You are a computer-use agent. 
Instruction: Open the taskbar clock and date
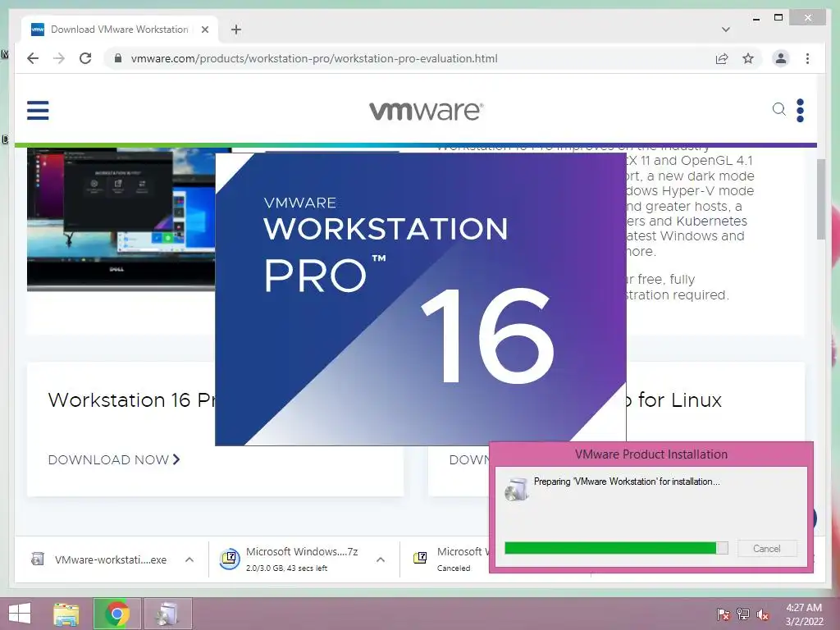pyautogui.click(x=804, y=614)
